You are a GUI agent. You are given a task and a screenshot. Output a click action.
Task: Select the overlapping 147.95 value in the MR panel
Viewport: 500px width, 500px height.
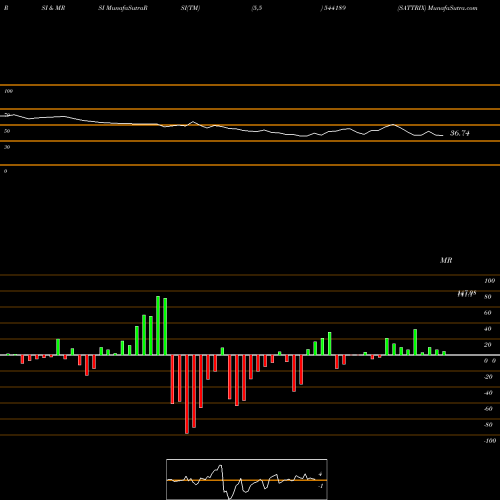[466, 294]
